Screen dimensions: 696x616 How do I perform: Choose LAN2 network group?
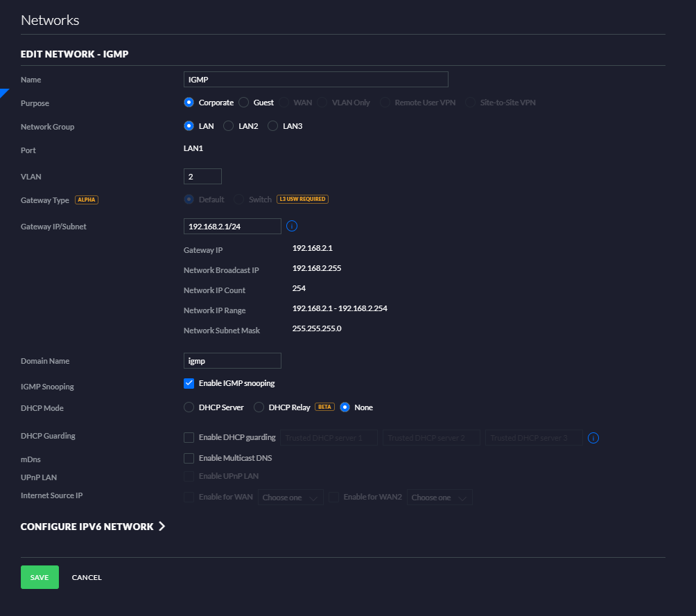pyautogui.click(x=228, y=126)
